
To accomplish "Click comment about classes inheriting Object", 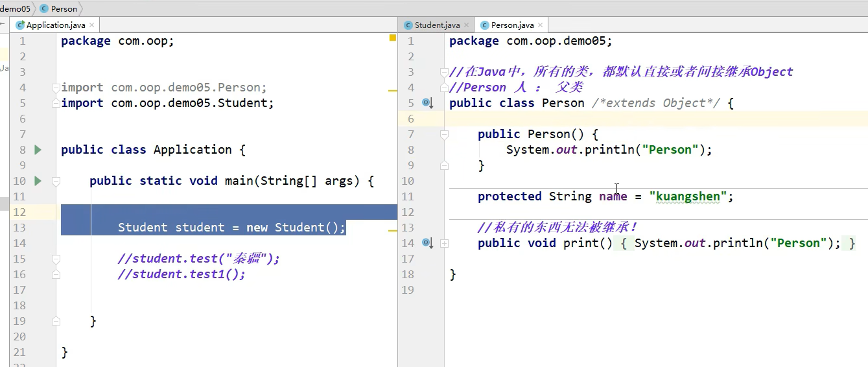I will [621, 72].
